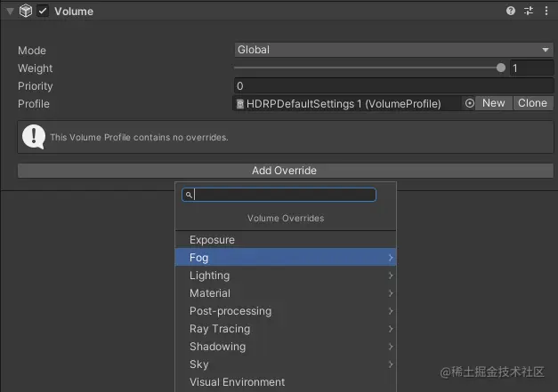Open the Shadowing override submenu

tap(286, 347)
